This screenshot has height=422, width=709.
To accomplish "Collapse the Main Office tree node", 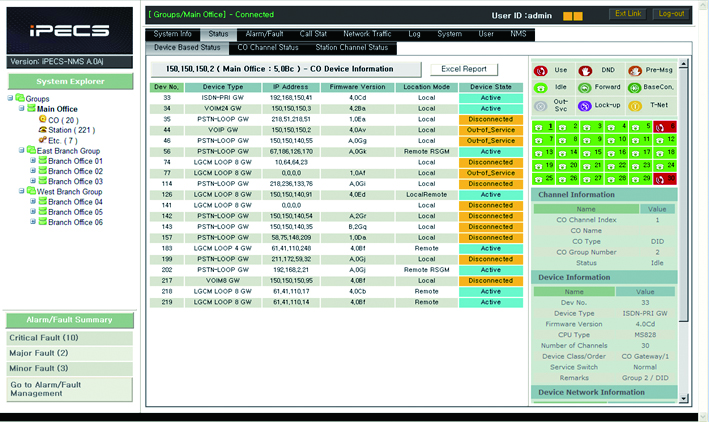I will (21, 108).
